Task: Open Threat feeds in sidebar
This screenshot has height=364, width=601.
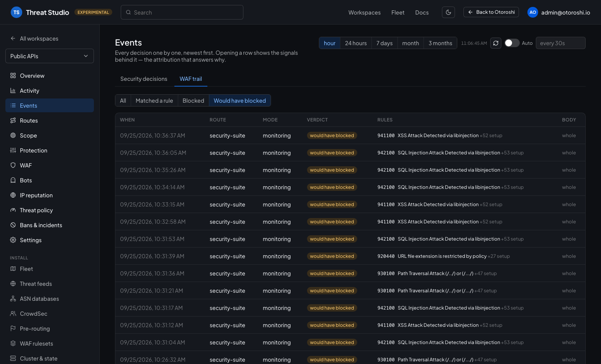Action: click(x=49, y=284)
